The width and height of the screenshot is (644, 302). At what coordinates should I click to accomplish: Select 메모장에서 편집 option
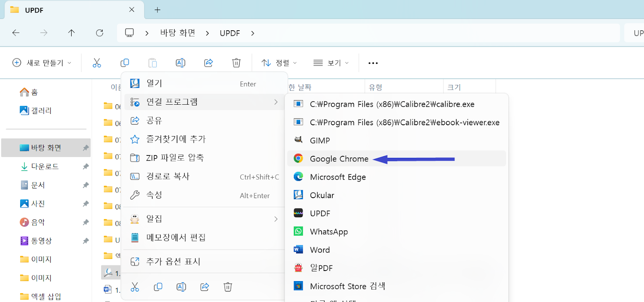tap(204, 237)
